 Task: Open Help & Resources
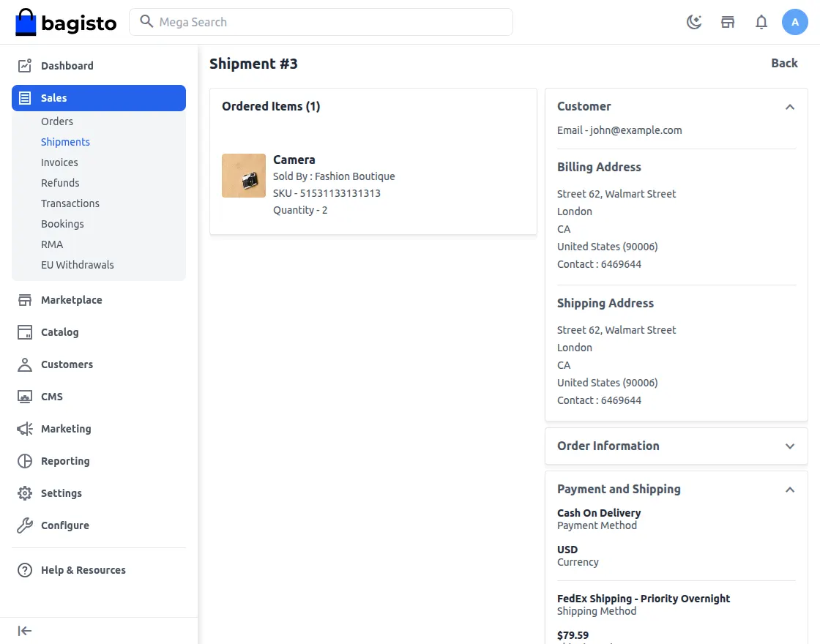click(x=83, y=570)
